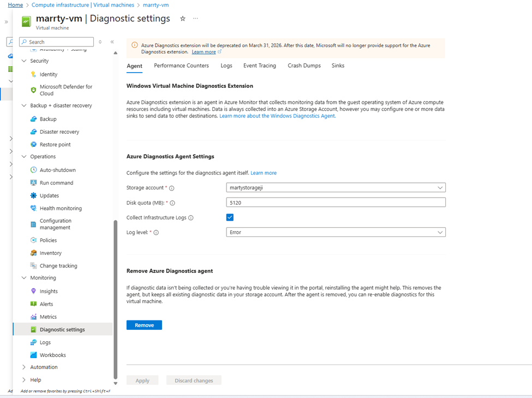Click the Microsoft Defender shield icon
This screenshot has height=398, width=532.
pyautogui.click(x=34, y=90)
